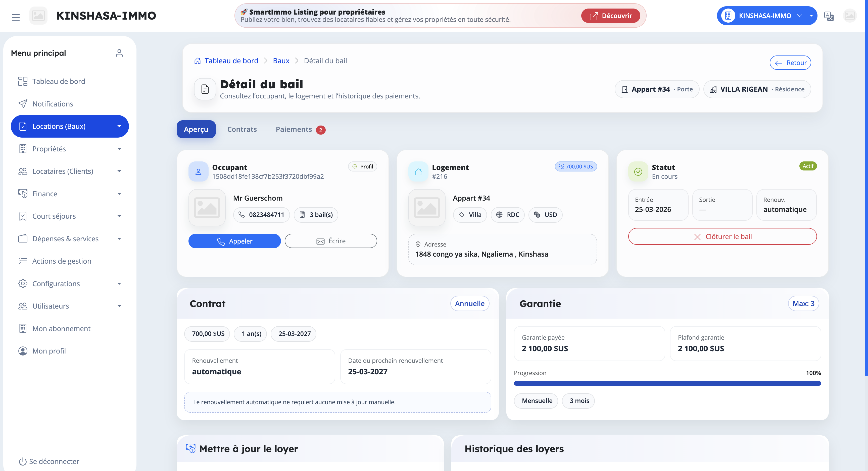The image size is (868, 471).
Task: Expand the Finance menu arrow
Action: coord(119,194)
